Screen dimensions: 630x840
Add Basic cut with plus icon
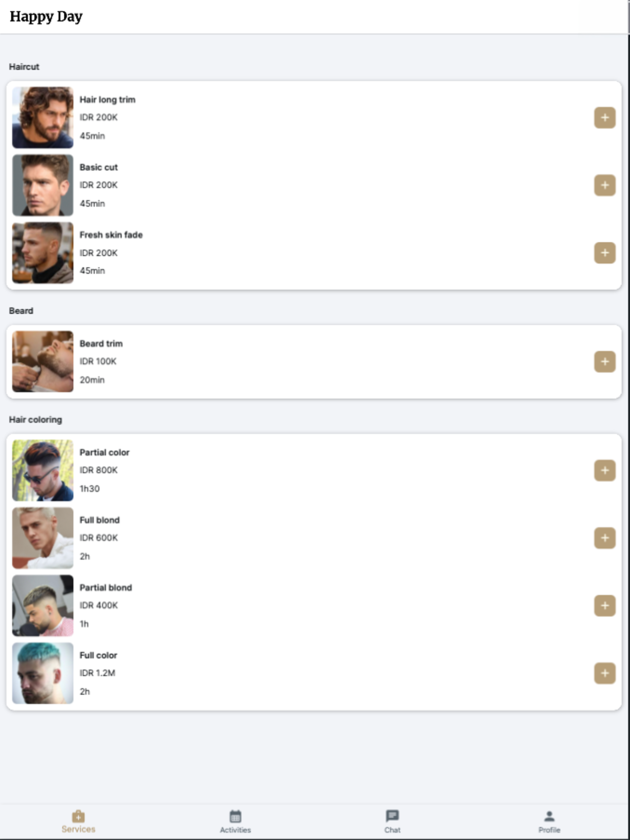(x=605, y=185)
